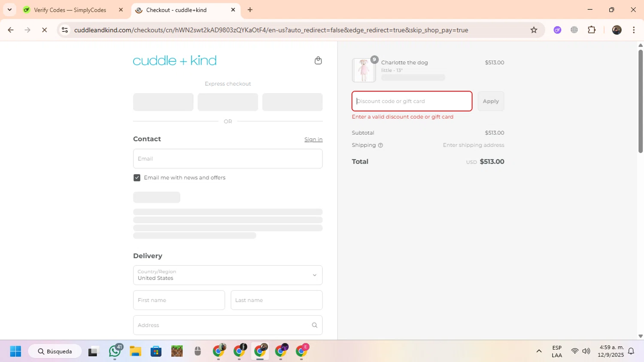Screen dimensions: 644x362
Task: Click the Apply discount button
Action: [491, 101]
